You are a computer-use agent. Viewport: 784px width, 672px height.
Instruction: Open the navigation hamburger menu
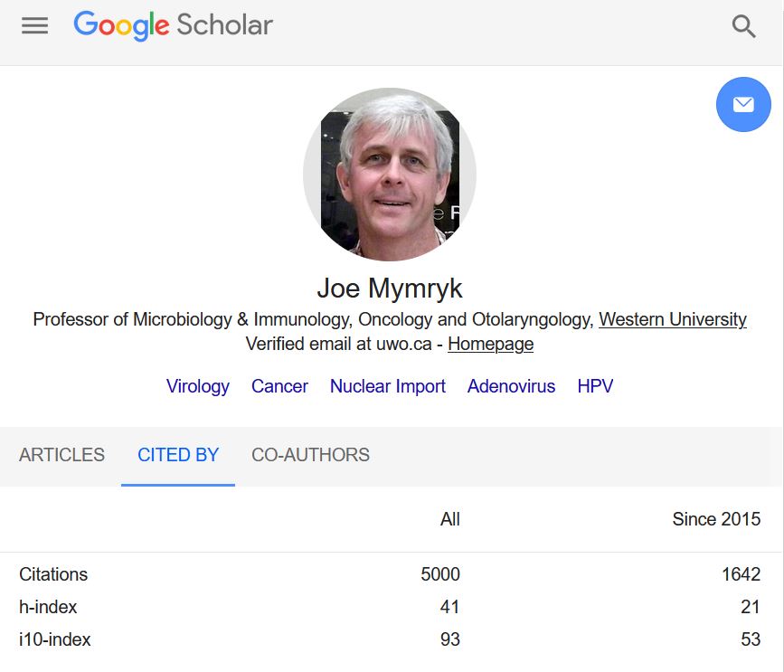click(34, 25)
